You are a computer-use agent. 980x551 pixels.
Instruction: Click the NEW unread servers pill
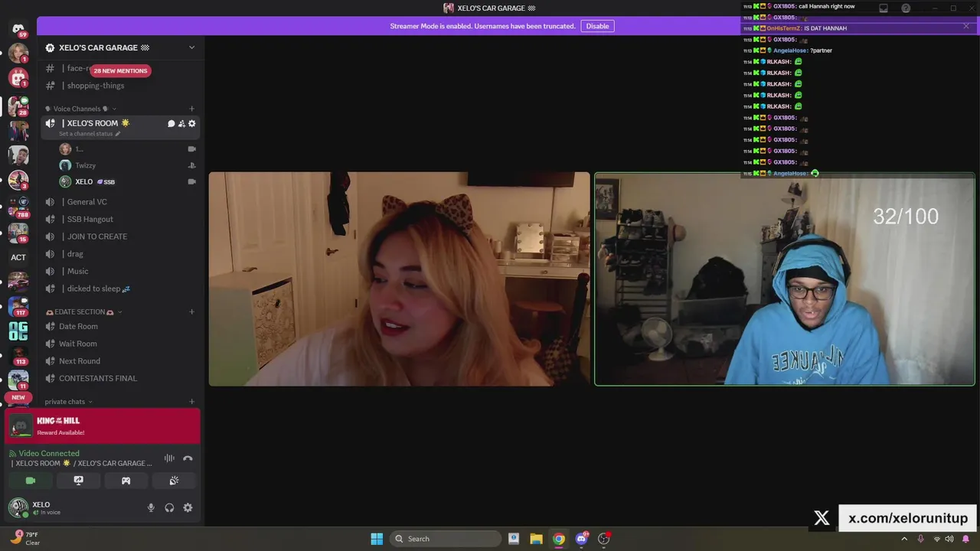(x=18, y=397)
